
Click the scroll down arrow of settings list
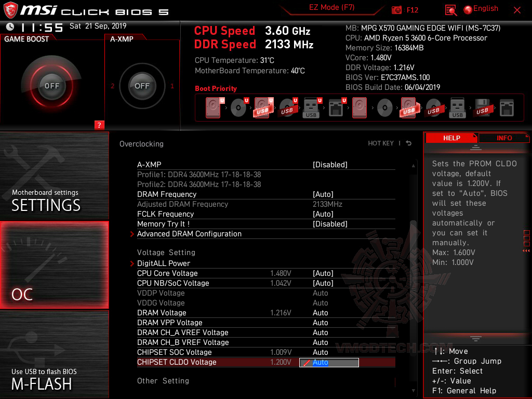[413, 391]
